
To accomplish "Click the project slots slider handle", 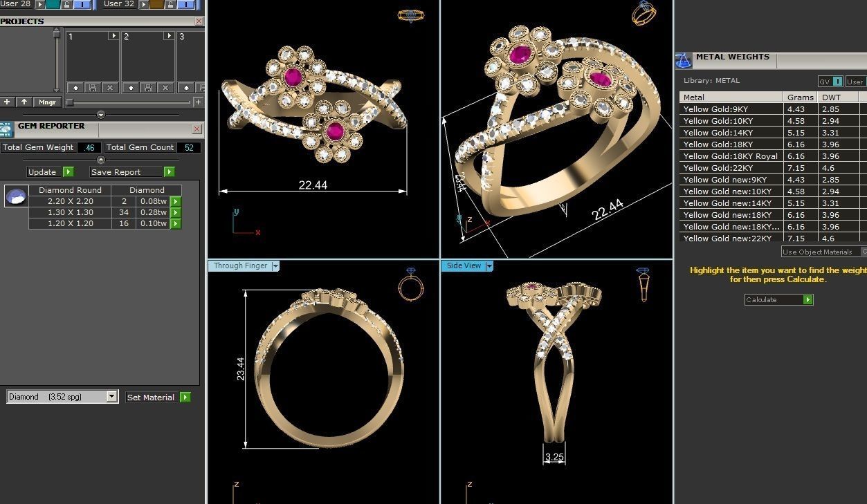I will click(x=69, y=102).
